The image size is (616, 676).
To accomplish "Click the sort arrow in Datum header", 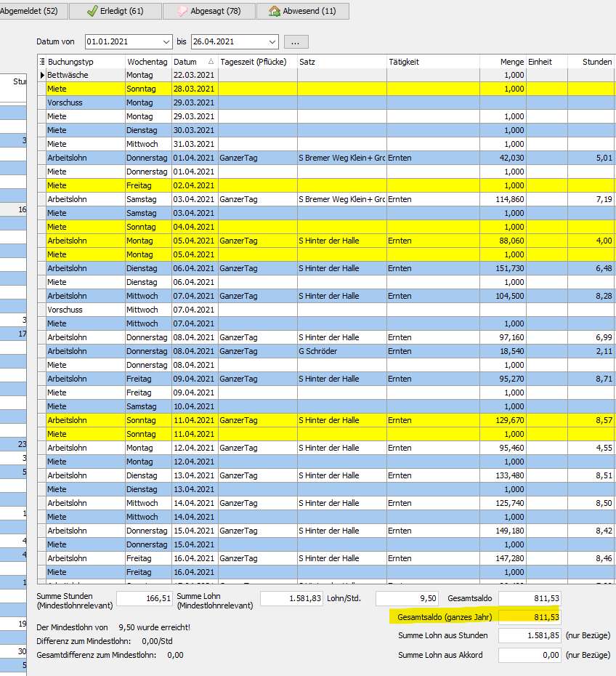I will point(211,62).
